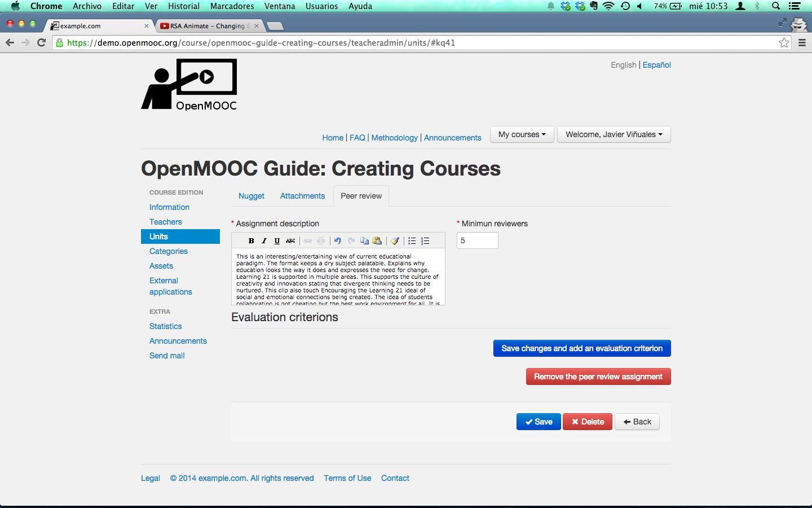Viewport: 812px width, 508px height.
Task: Open Categories in the sidebar
Action: click(169, 251)
